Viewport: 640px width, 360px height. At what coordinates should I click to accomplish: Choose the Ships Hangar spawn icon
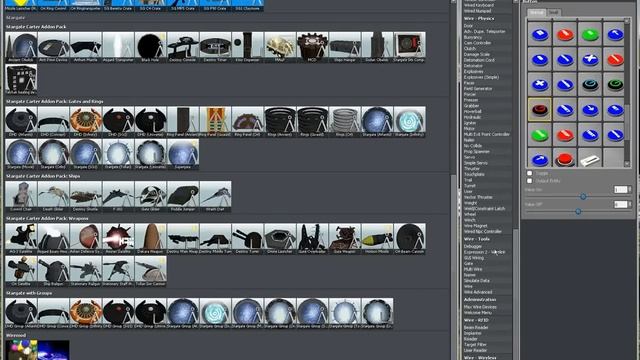[345, 47]
